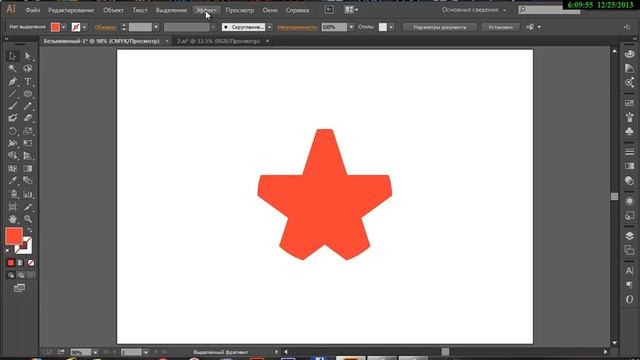Open the Стиль graphic style dropdown
Image resolution: width=640 pixels, height=360 pixels.
point(391,27)
